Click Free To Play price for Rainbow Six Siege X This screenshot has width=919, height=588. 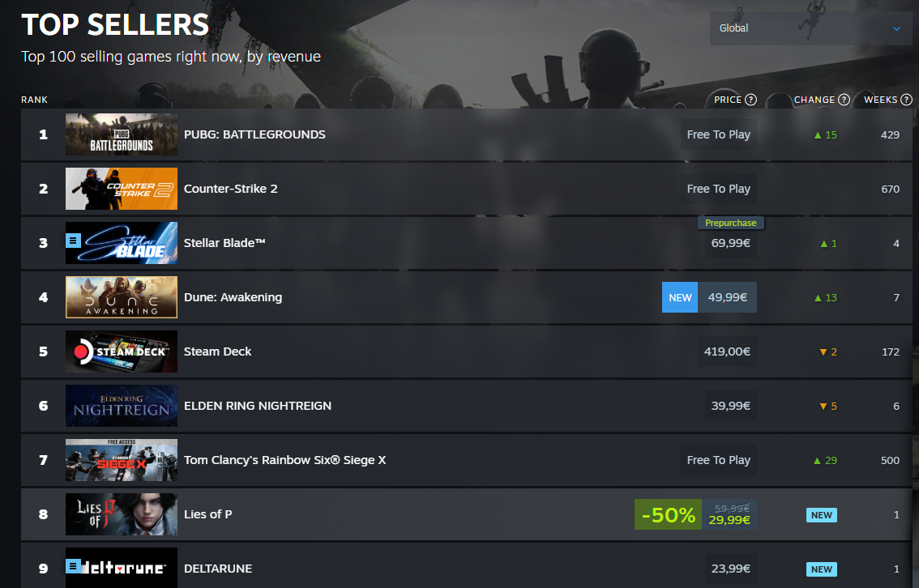(719, 460)
